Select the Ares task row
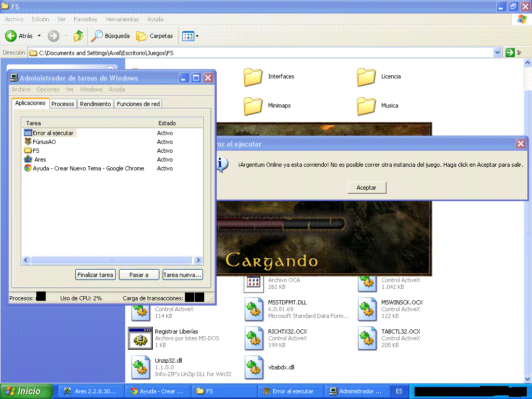Screen dimensions: 532x399 (x=112, y=159)
